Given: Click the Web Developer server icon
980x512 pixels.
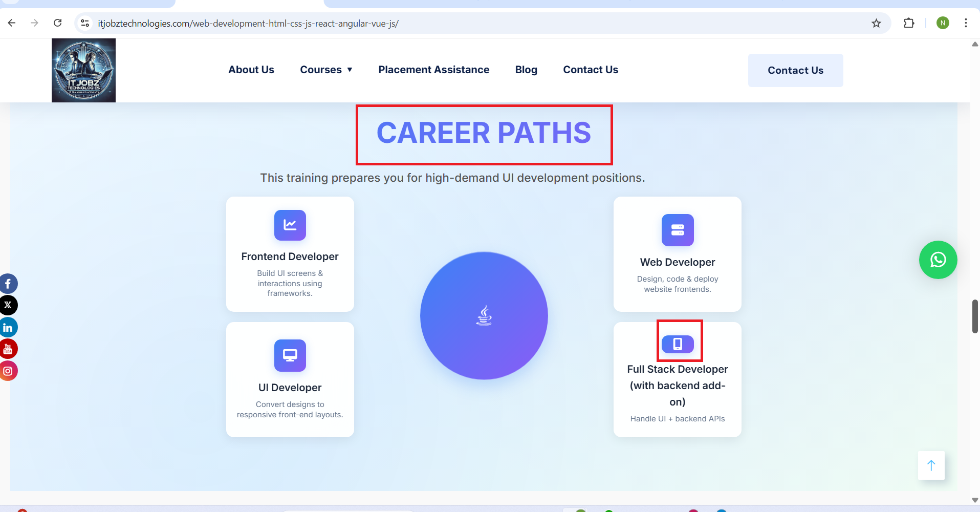Looking at the screenshot, I should pos(677,230).
